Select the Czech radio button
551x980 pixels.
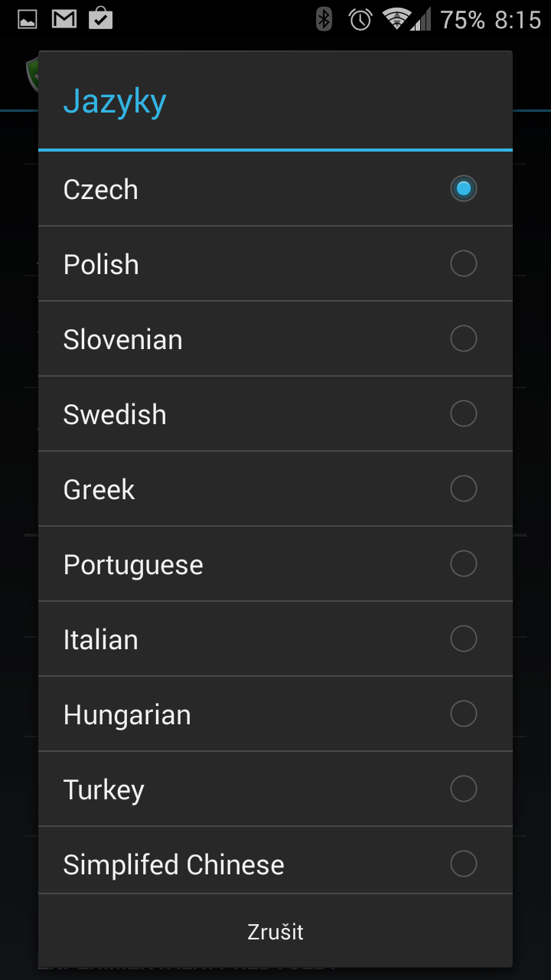463,188
